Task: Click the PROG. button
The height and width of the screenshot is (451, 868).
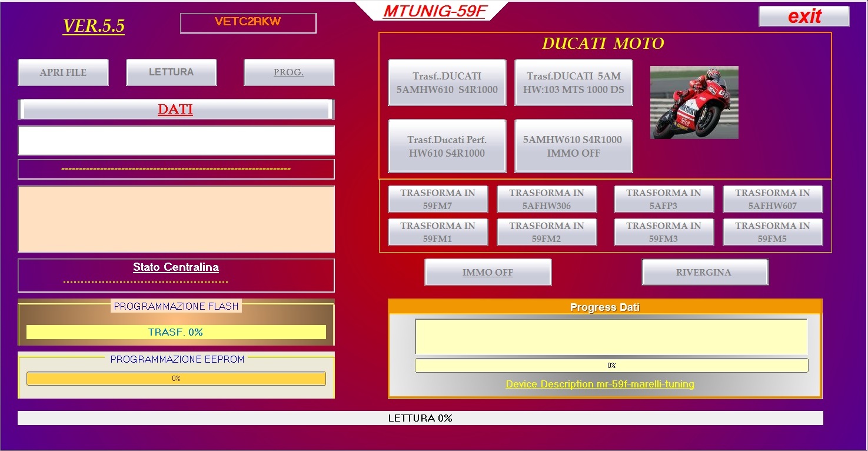Action: coord(289,72)
